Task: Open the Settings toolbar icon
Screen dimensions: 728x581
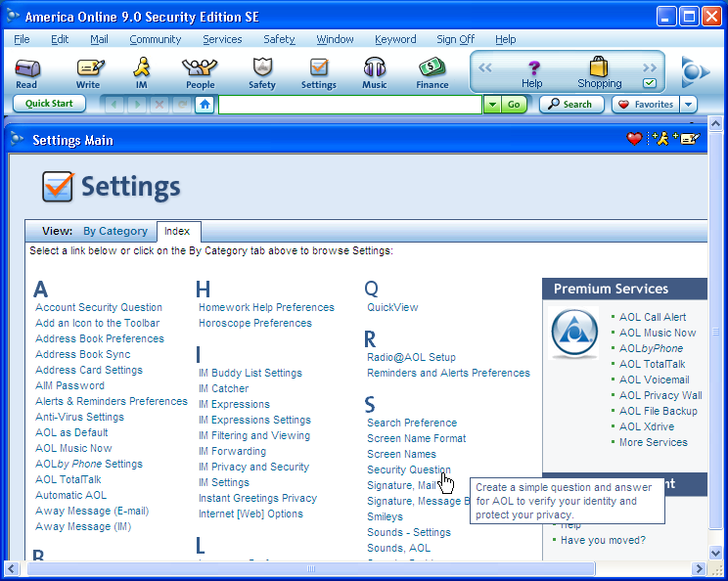Action: (319, 72)
